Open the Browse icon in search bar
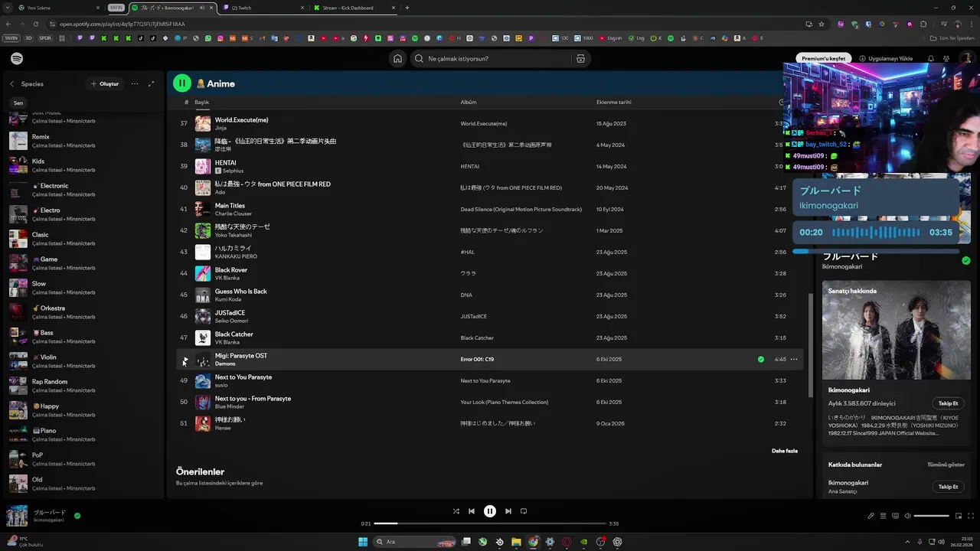This screenshot has width=980, height=551. (x=580, y=59)
